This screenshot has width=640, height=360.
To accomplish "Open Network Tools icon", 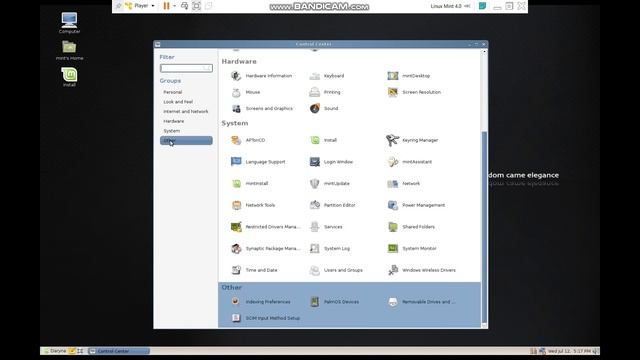I will coord(236,205).
